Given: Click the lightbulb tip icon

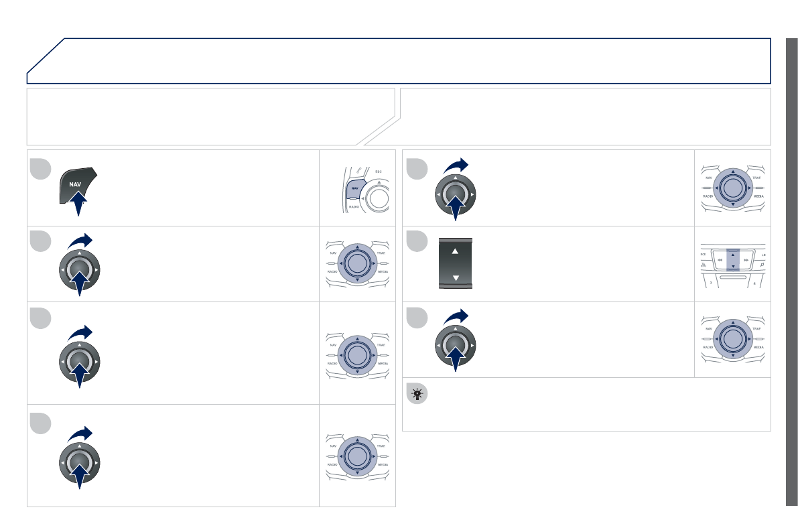Looking at the screenshot, I should (x=417, y=395).
